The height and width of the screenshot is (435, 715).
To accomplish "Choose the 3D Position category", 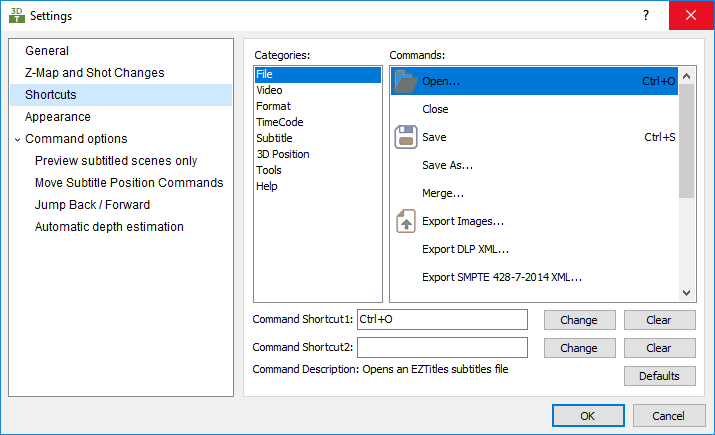I will (282, 154).
